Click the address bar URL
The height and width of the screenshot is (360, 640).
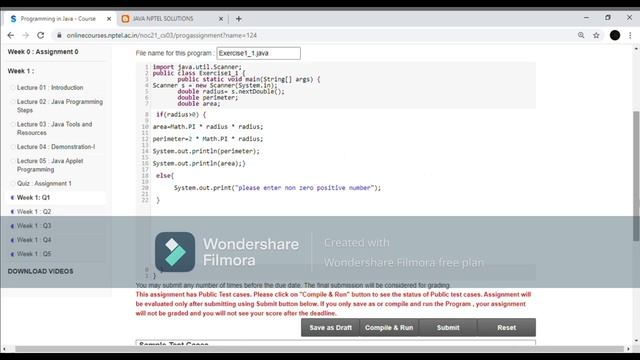point(162,36)
